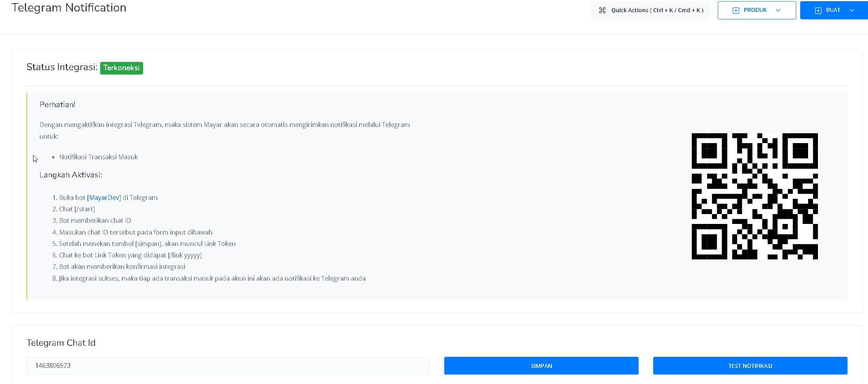Click the plus icon on BUAT button
The height and width of the screenshot is (384, 868).
(818, 10)
